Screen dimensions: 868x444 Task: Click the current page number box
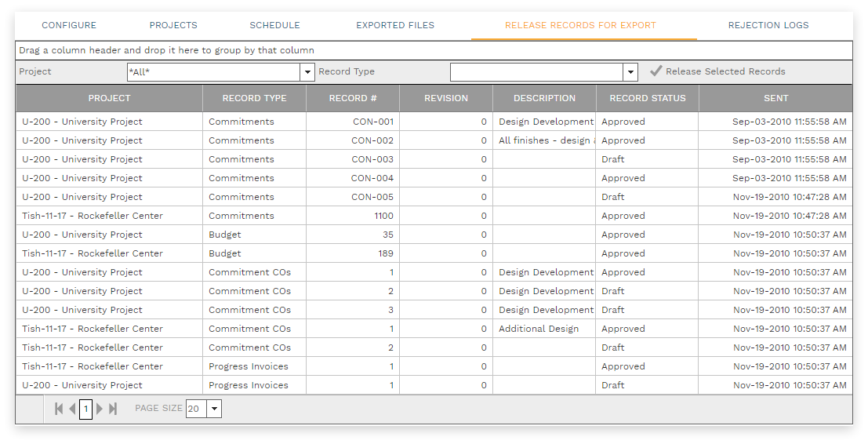point(85,409)
